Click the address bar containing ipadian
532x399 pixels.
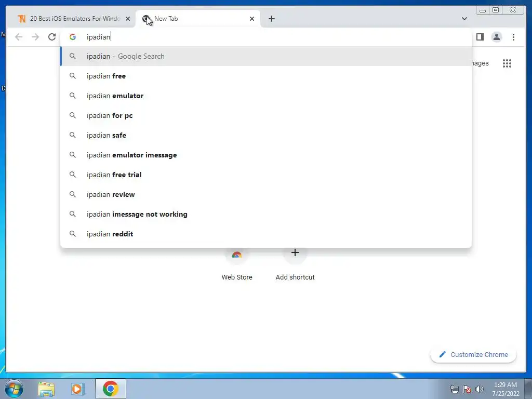[x=266, y=37]
